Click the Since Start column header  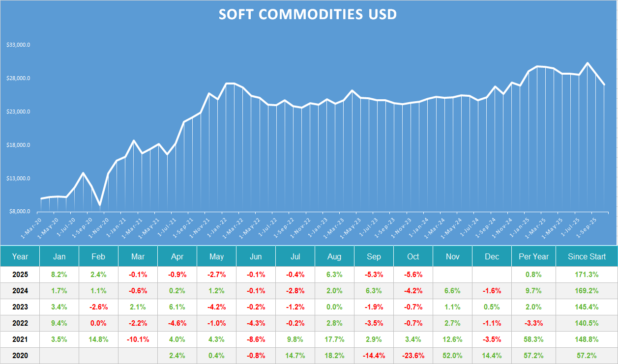click(587, 256)
